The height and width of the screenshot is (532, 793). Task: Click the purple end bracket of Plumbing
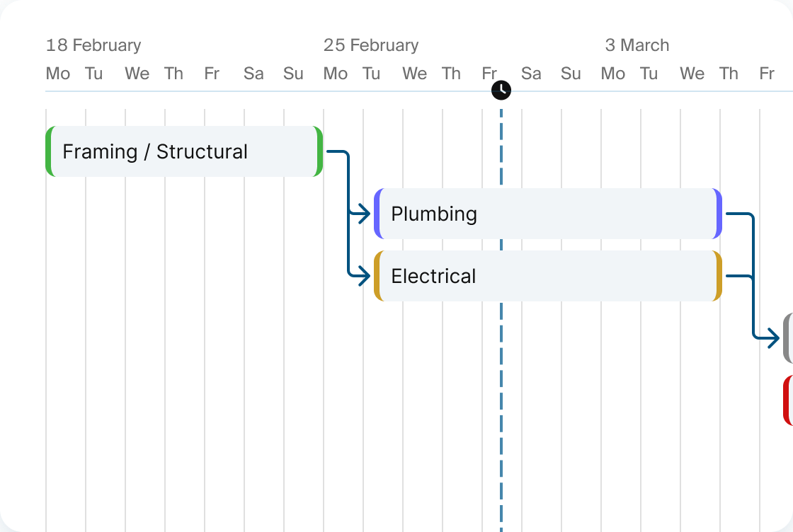(717, 214)
